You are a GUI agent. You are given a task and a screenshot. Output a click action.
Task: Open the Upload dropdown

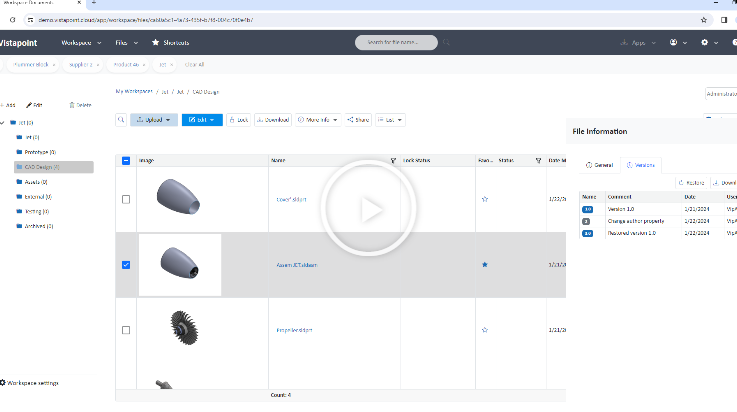click(x=154, y=119)
